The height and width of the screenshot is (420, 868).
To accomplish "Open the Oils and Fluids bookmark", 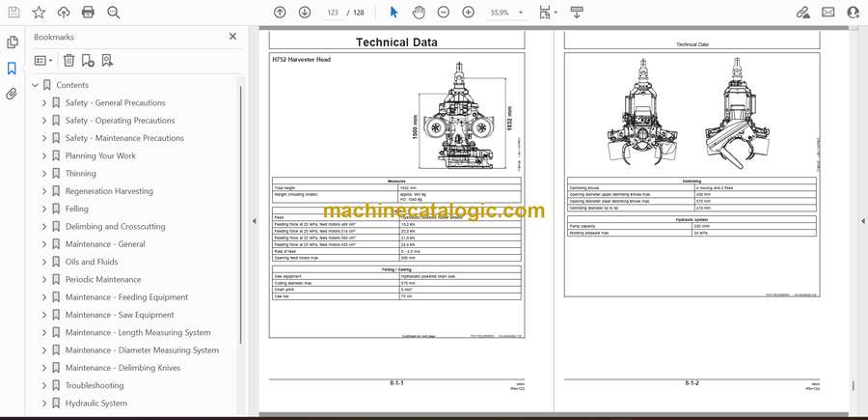I will coord(92,262).
